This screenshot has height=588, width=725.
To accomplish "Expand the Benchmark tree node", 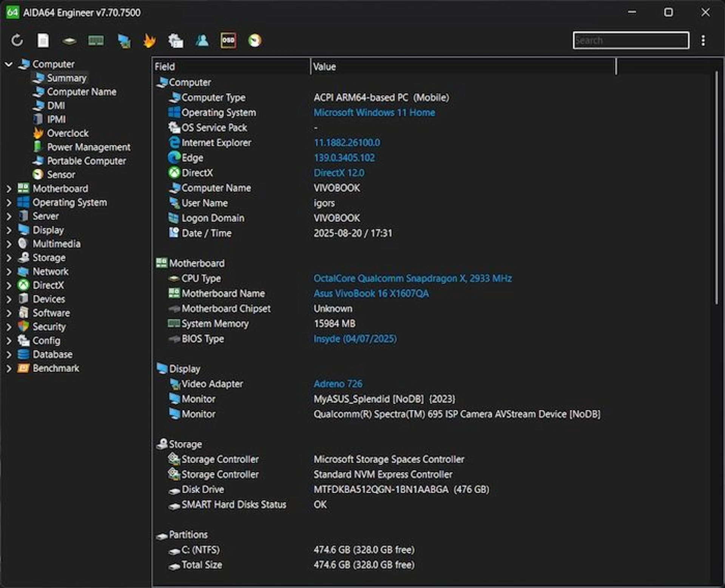I will pyautogui.click(x=9, y=368).
